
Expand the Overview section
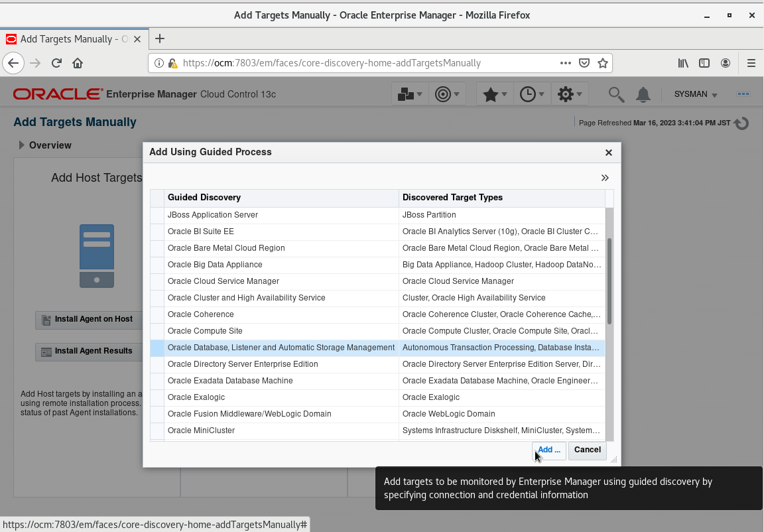click(21, 145)
